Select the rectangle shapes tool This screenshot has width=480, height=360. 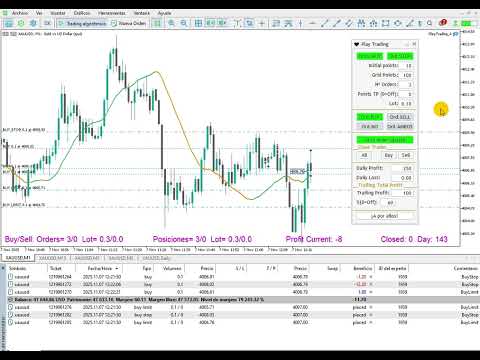coord(386,23)
